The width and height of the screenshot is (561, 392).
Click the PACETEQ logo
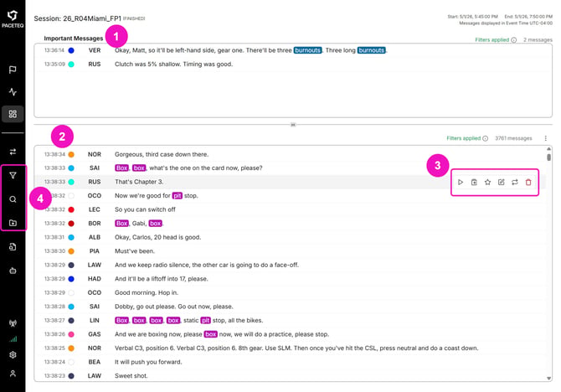[13, 19]
